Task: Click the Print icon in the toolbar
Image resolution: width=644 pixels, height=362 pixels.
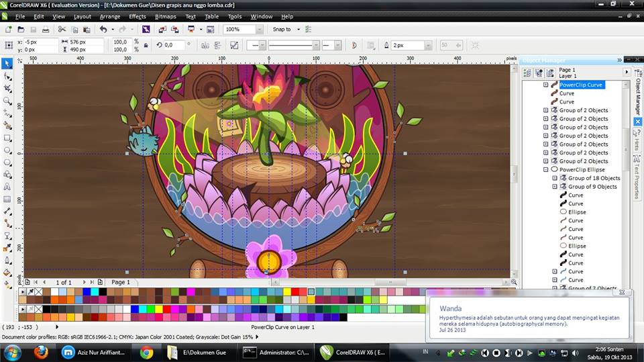Action: point(45,30)
